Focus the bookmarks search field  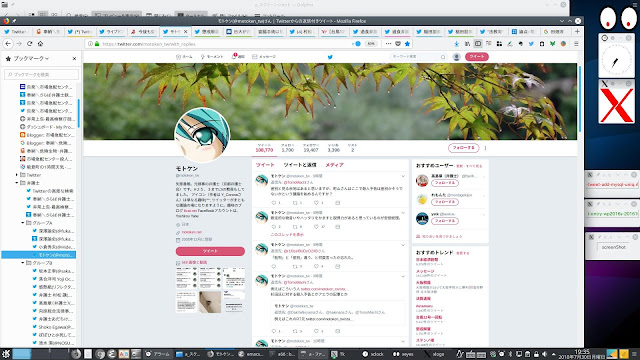tap(41, 74)
